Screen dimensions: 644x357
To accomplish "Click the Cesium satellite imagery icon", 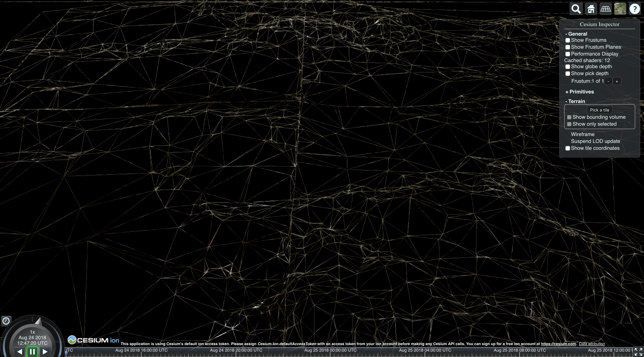I will (x=620, y=9).
